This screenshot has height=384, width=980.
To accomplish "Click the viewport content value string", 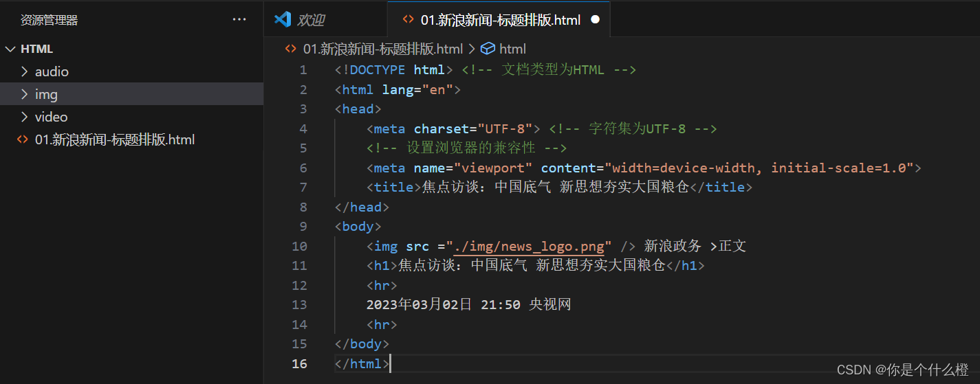I will tap(759, 168).
